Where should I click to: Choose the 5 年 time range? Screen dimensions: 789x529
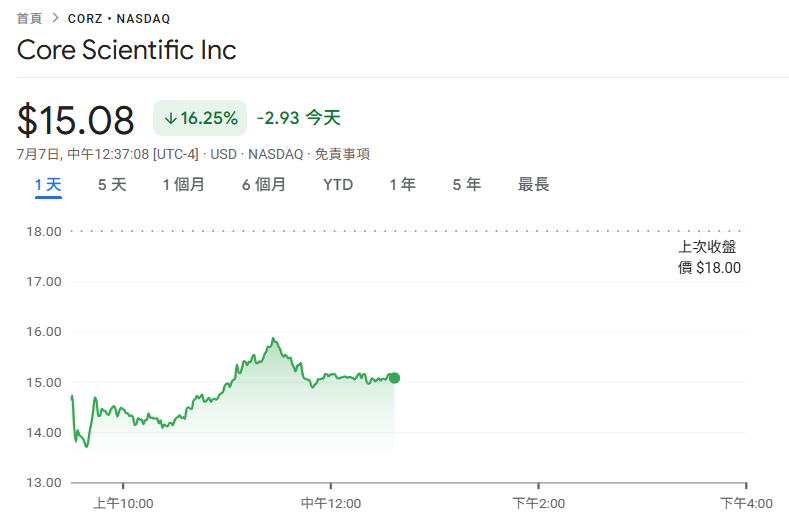tap(466, 185)
